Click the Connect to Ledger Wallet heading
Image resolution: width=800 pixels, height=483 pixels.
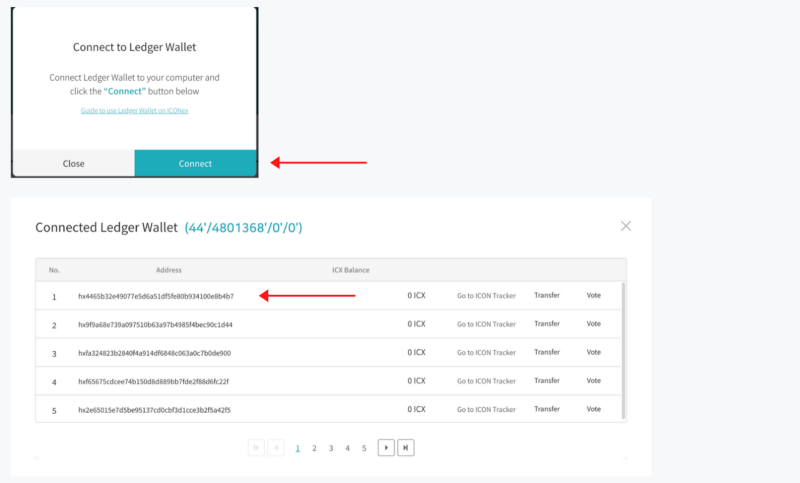pyautogui.click(x=134, y=47)
